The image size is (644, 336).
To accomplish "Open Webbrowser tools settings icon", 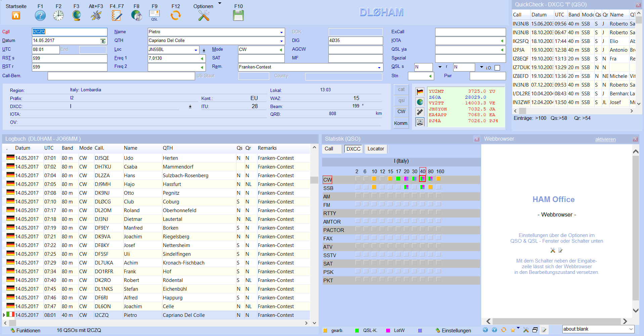I will (x=526, y=330).
